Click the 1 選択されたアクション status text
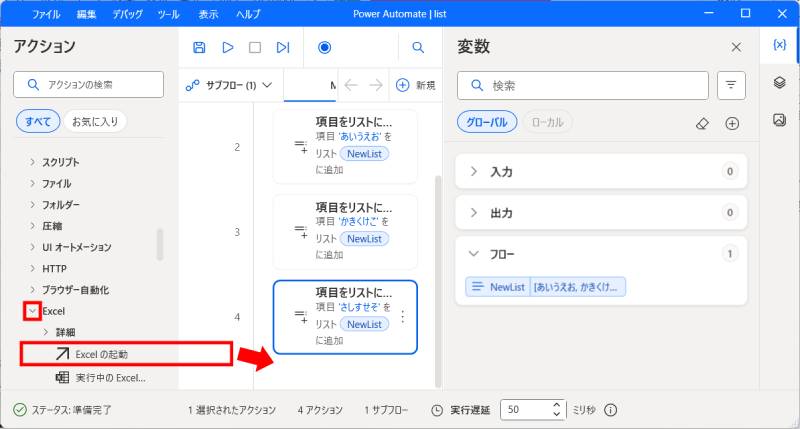 (232, 410)
